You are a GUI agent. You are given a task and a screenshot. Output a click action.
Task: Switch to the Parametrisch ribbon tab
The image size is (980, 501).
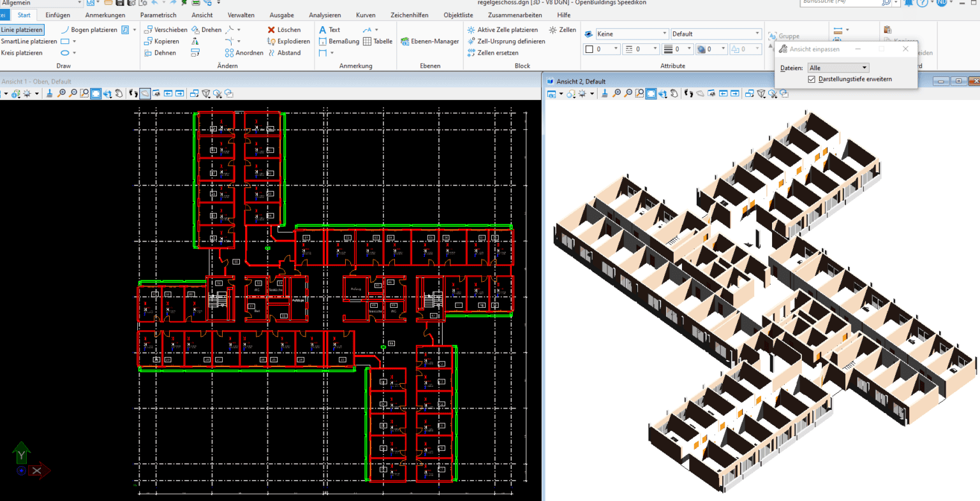(158, 15)
